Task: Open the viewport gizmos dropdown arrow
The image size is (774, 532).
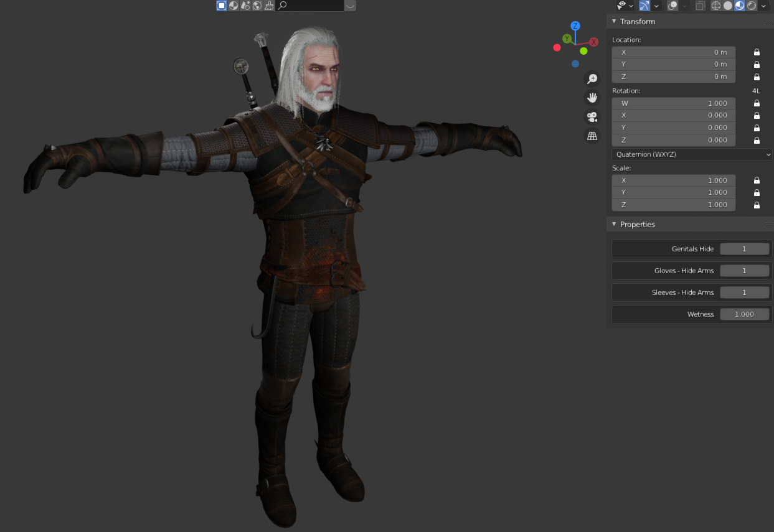Action: click(x=656, y=6)
